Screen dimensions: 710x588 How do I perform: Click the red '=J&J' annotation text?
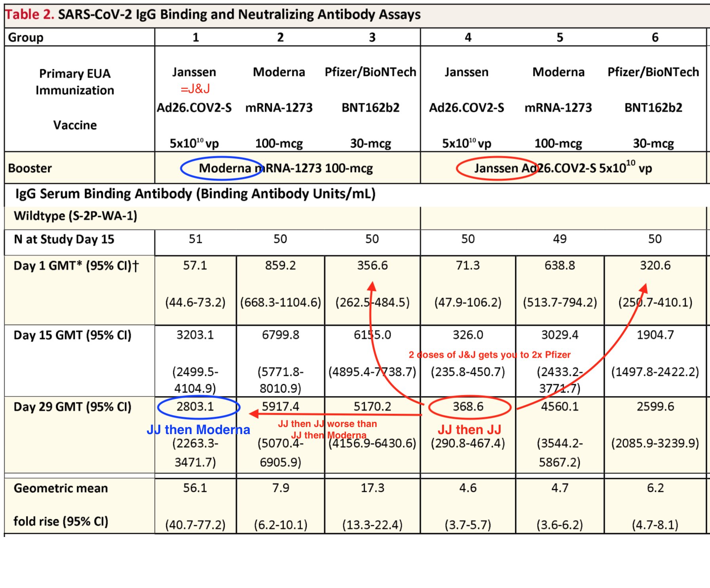195,89
